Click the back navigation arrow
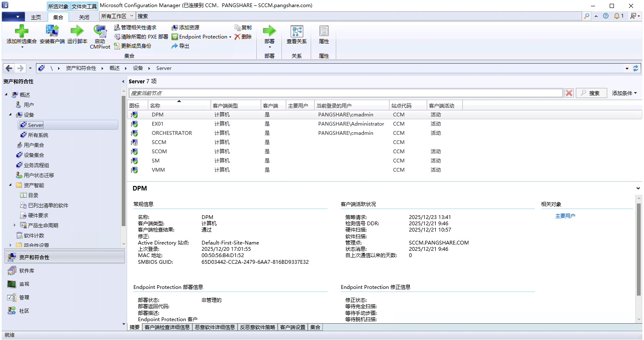The height and width of the screenshot is (340, 644). 9,68
